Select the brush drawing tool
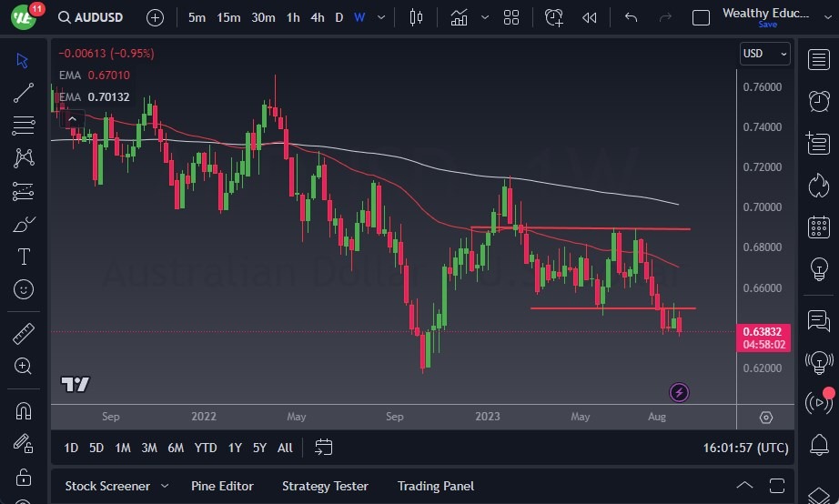 pos(24,224)
